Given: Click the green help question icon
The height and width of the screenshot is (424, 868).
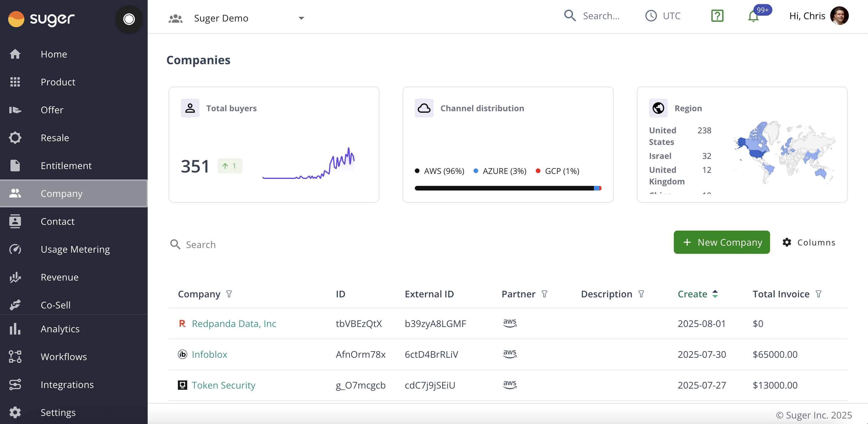Looking at the screenshot, I should [717, 16].
